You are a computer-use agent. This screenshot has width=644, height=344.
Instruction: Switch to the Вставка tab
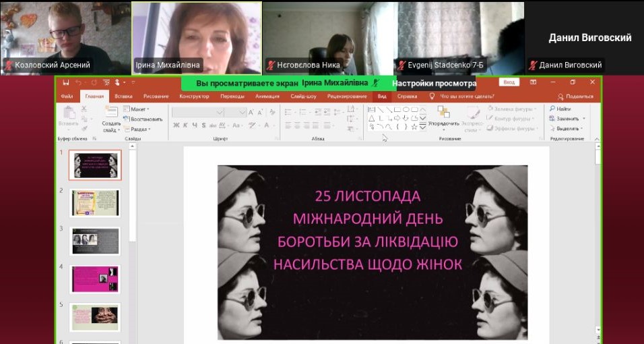[x=124, y=96]
